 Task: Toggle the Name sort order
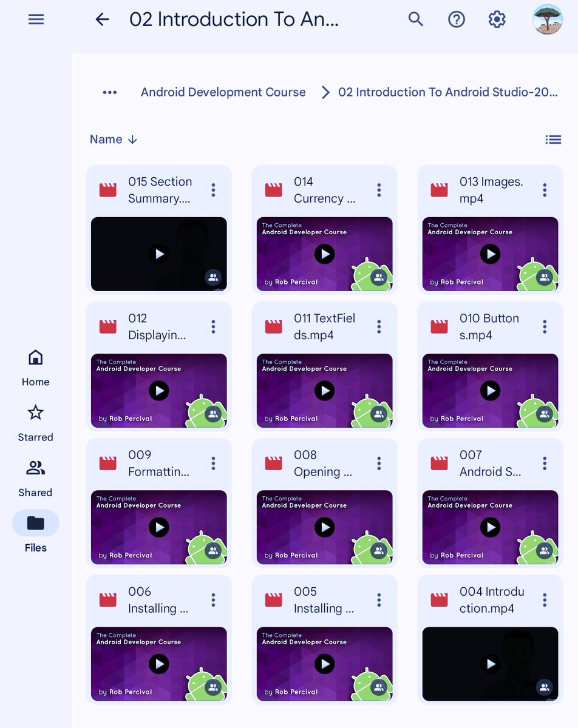pyautogui.click(x=114, y=140)
